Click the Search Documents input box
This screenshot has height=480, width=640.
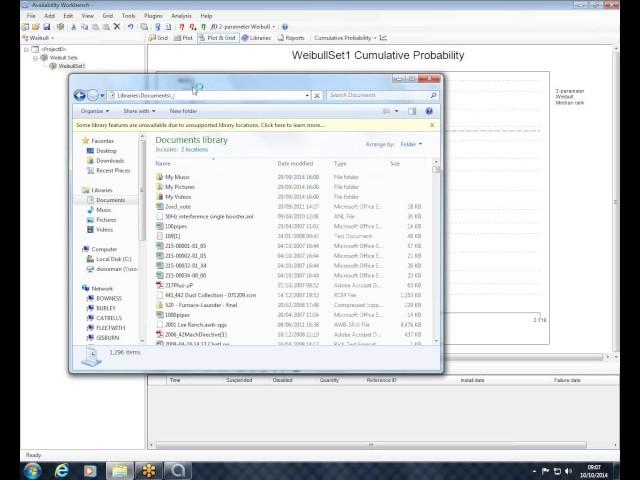378,95
